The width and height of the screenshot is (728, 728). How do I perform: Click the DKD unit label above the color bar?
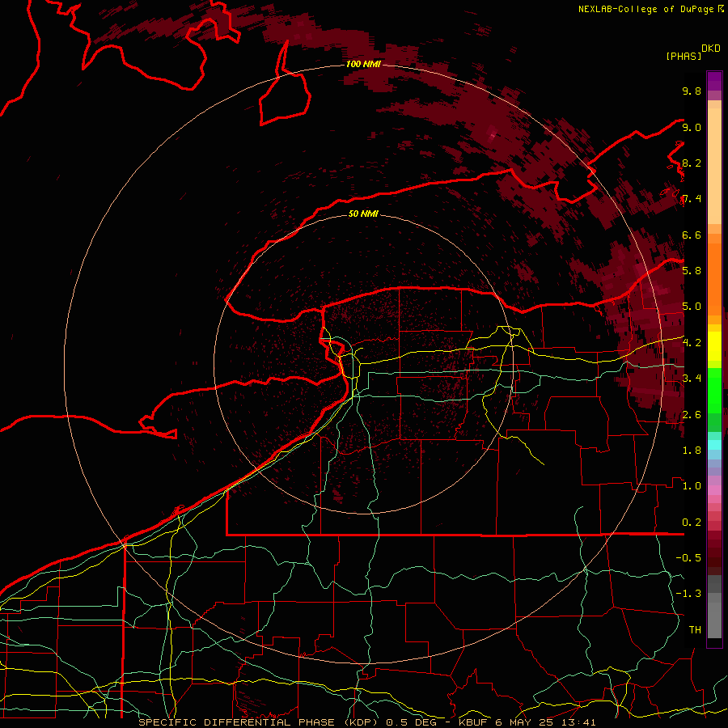[711, 49]
